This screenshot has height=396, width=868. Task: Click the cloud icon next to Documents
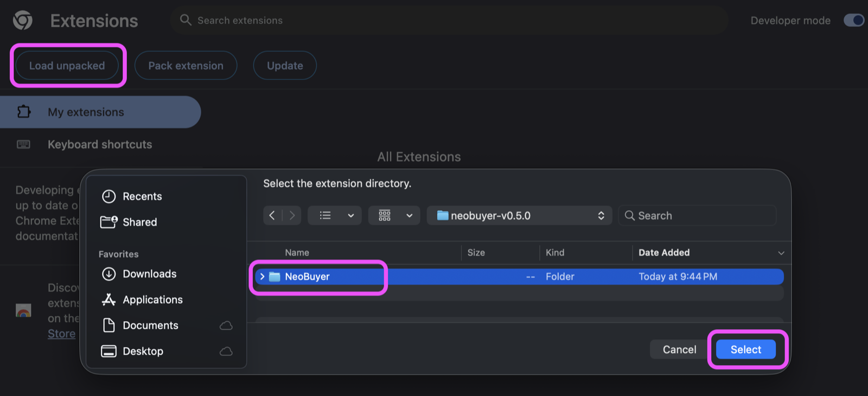226,325
